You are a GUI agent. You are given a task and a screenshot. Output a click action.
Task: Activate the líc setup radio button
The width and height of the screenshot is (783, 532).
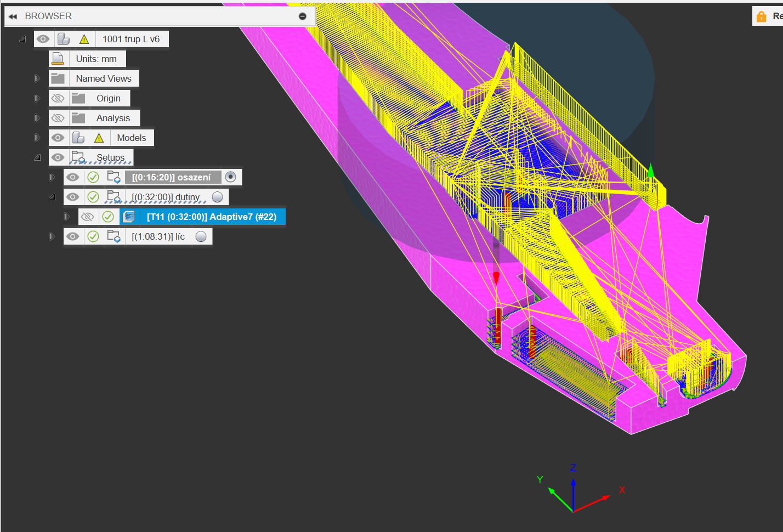click(201, 236)
